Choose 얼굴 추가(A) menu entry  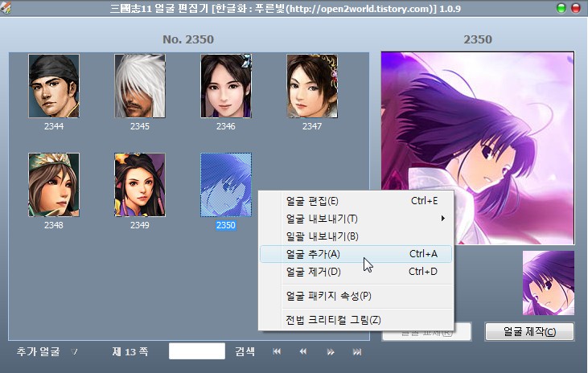pyautogui.click(x=356, y=254)
